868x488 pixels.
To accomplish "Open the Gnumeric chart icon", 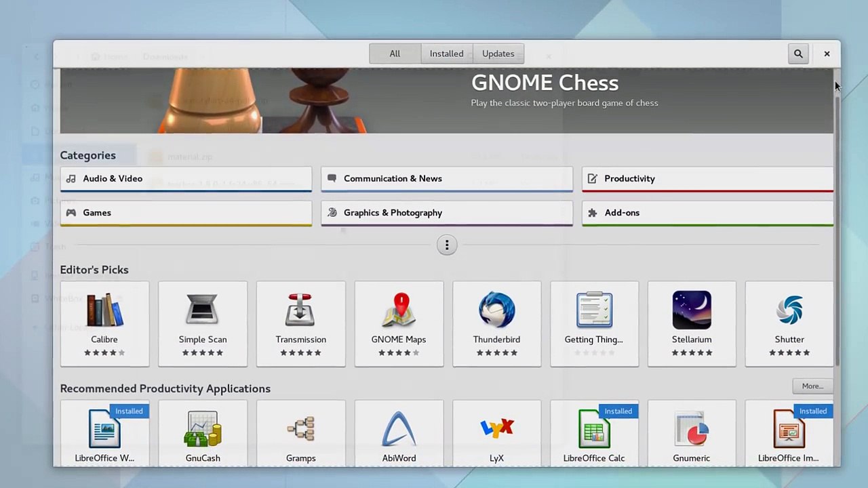I will (x=692, y=429).
